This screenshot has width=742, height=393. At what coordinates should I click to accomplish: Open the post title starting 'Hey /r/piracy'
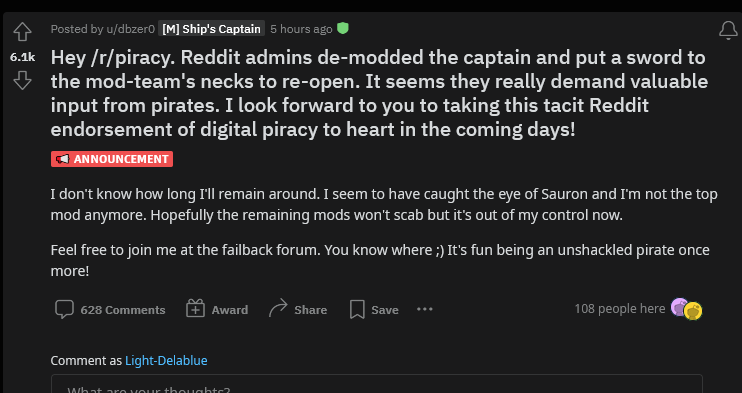[379, 93]
